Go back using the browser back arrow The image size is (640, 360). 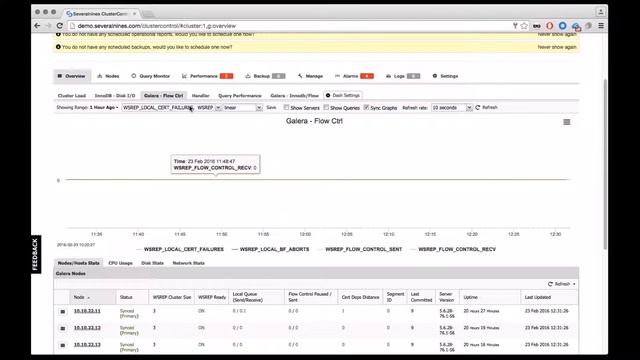[38, 26]
